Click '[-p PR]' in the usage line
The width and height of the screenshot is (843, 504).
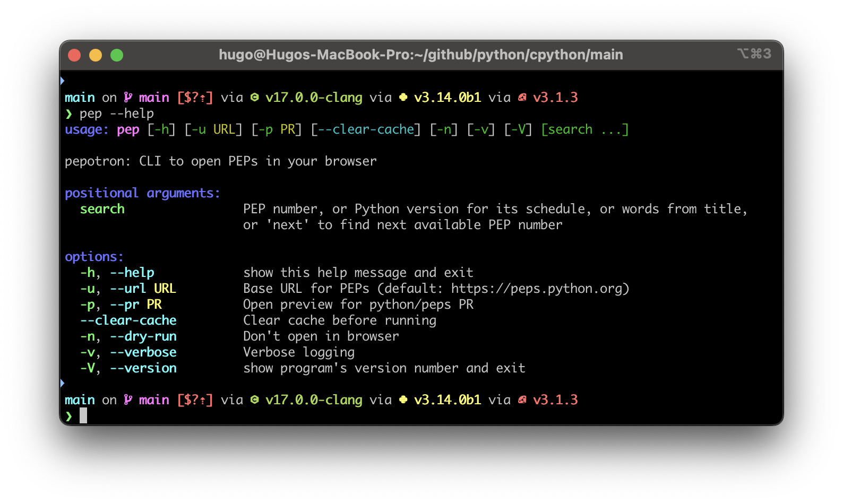pyautogui.click(x=277, y=129)
